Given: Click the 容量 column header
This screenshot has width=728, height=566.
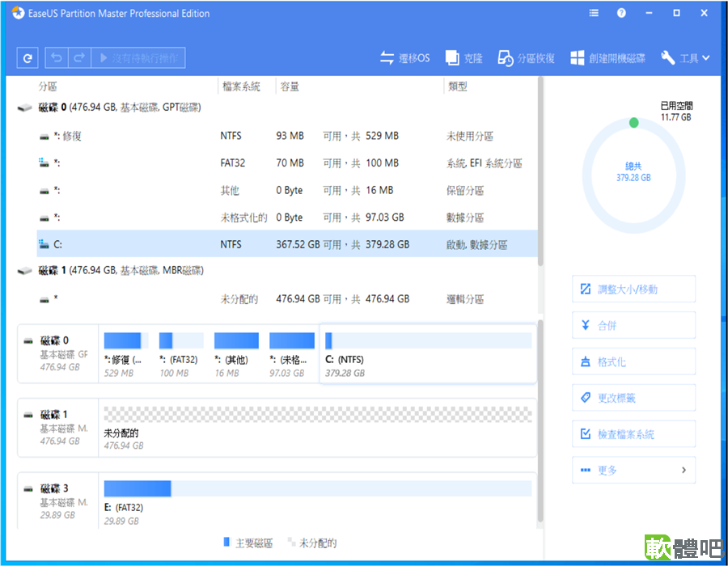Looking at the screenshot, I should (x=290, y=87).
